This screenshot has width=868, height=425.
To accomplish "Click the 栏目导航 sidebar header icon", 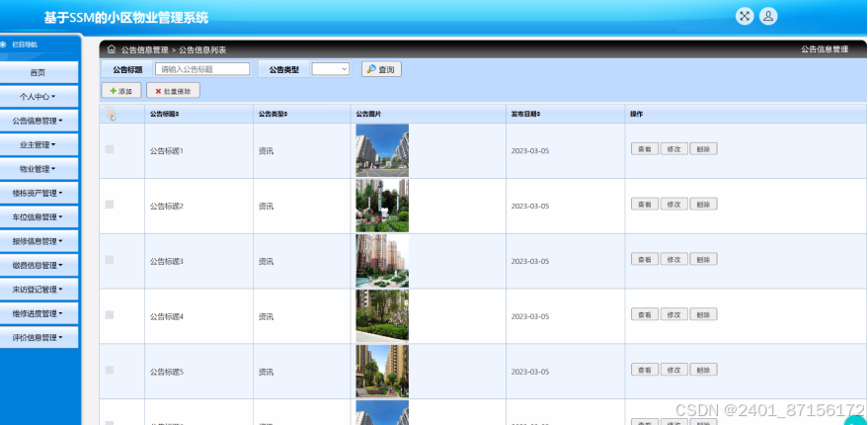I will pyautogui.click(x=3, y=44).
